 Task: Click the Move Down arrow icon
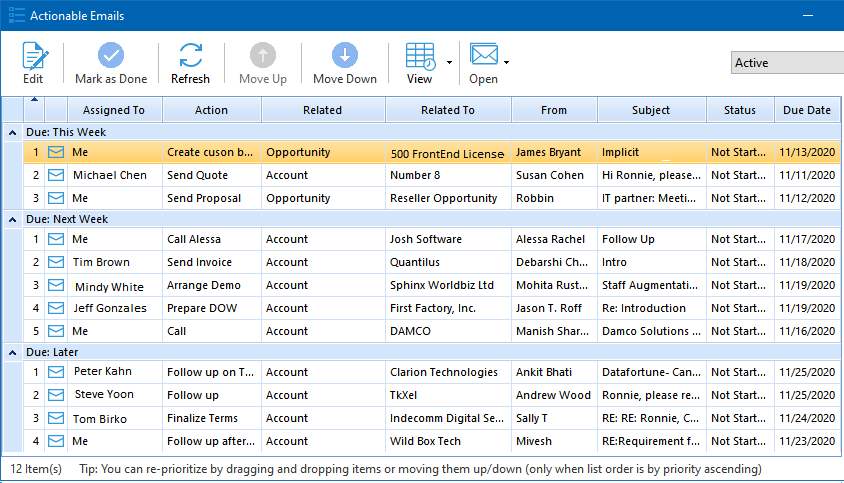(345, 56)
